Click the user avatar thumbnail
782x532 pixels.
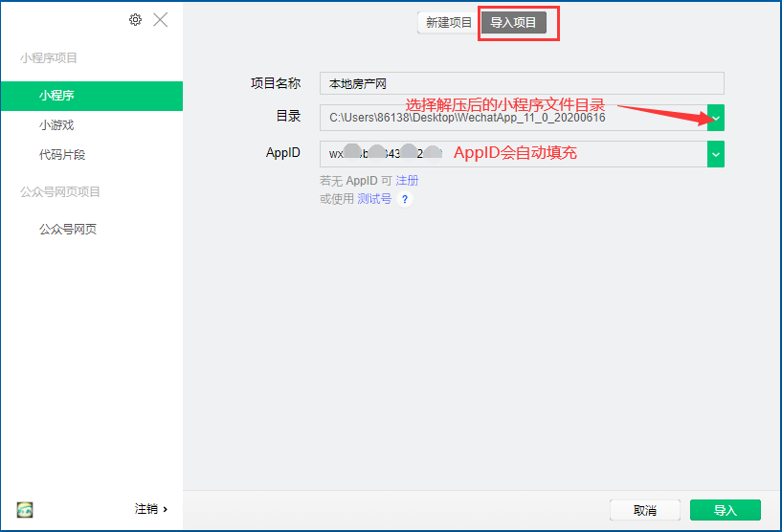25,510
